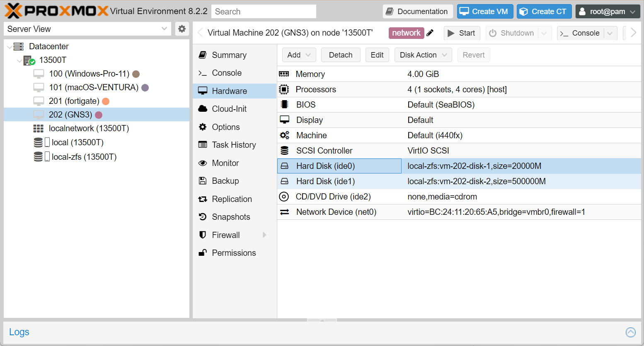Open the Server View dropdown
644x346 pixels.
[x=164, y=29]
